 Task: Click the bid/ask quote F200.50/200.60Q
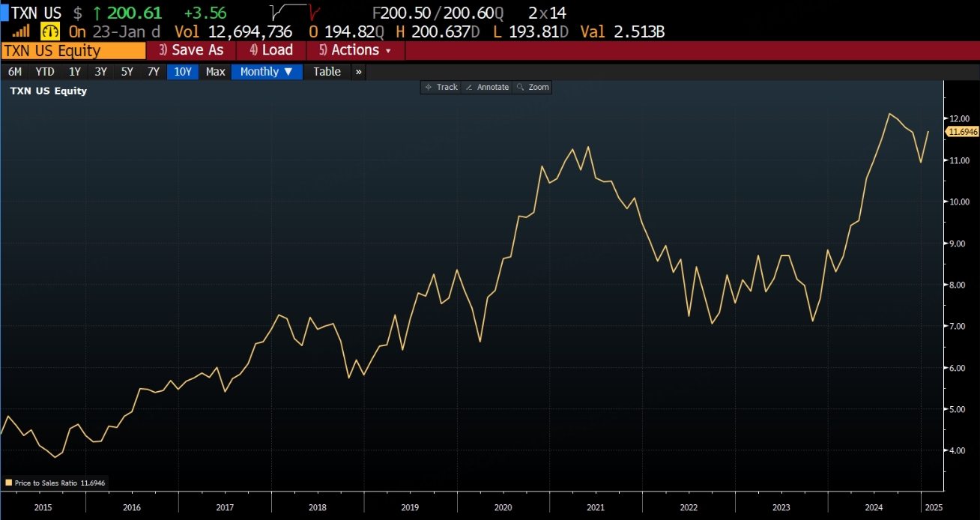[x=440, y=13]
